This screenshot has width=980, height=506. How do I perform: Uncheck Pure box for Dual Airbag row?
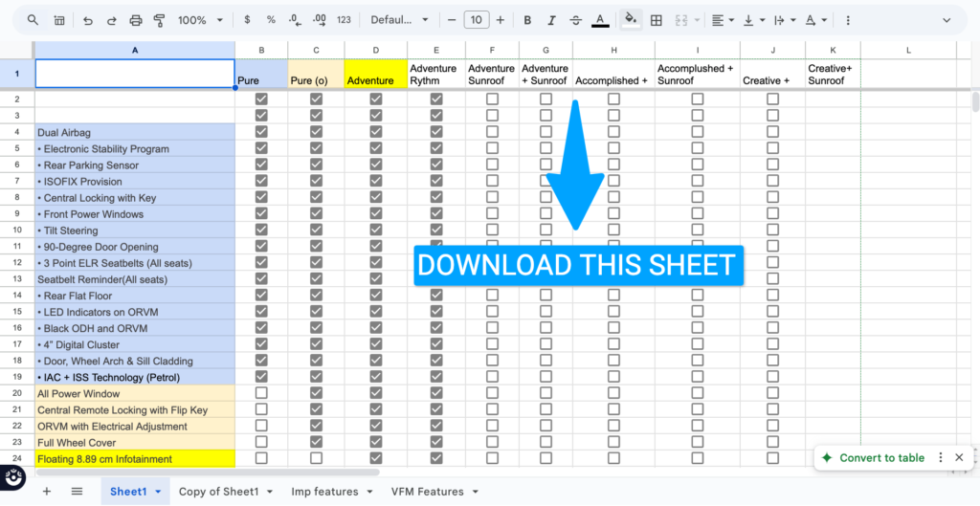[261, 132]
